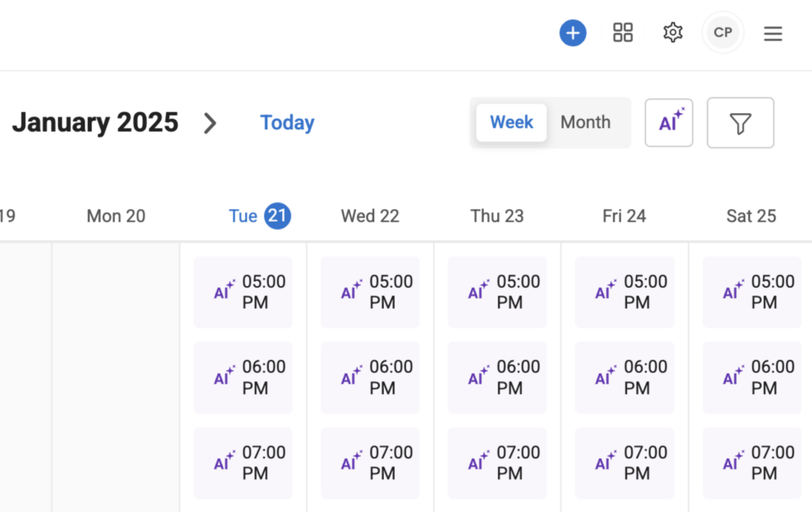Select the Wed 22 day header
This screenshot has width=812, height=512.
(370, 216)
